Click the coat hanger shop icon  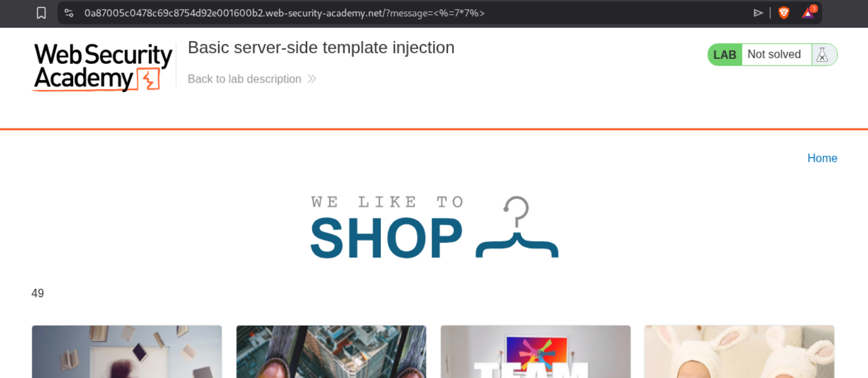click(x=517, y=227)
